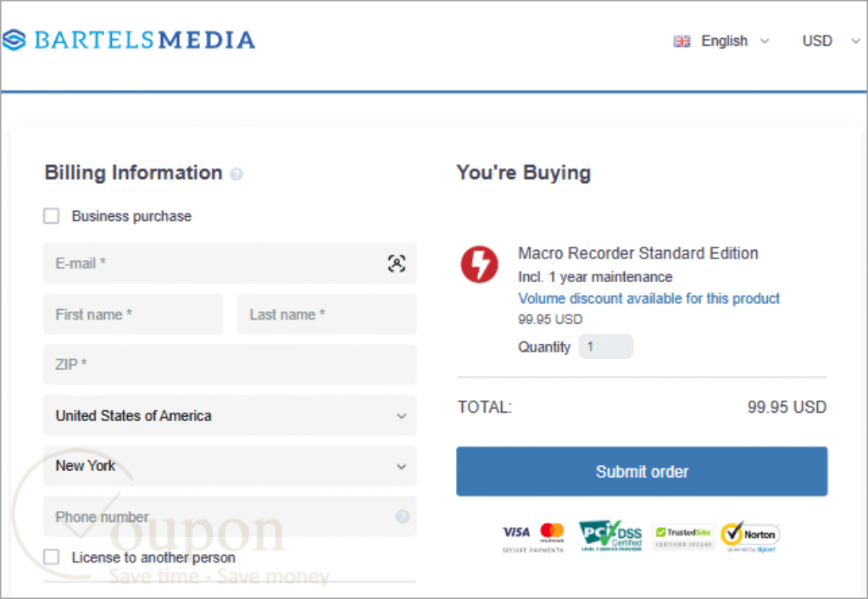The image size is (868, 599).
Task: Focus the First name field
Action: (x=133, y=314)
